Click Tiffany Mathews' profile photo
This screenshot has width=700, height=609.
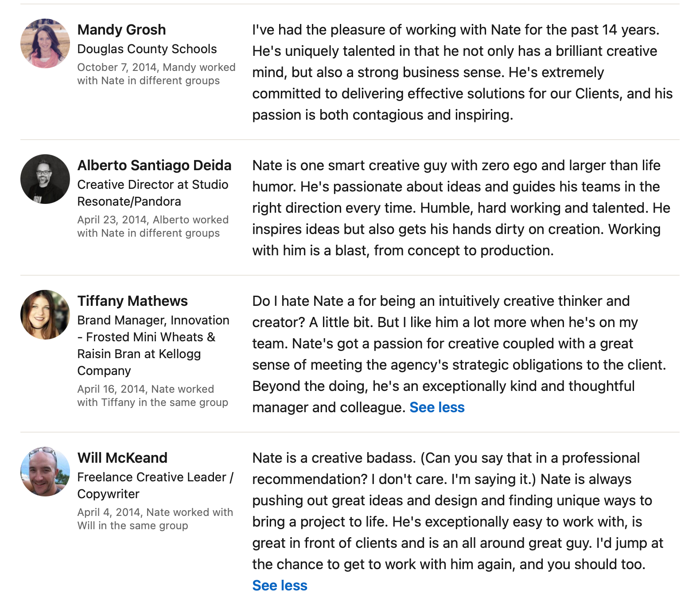tap(45, 315)
